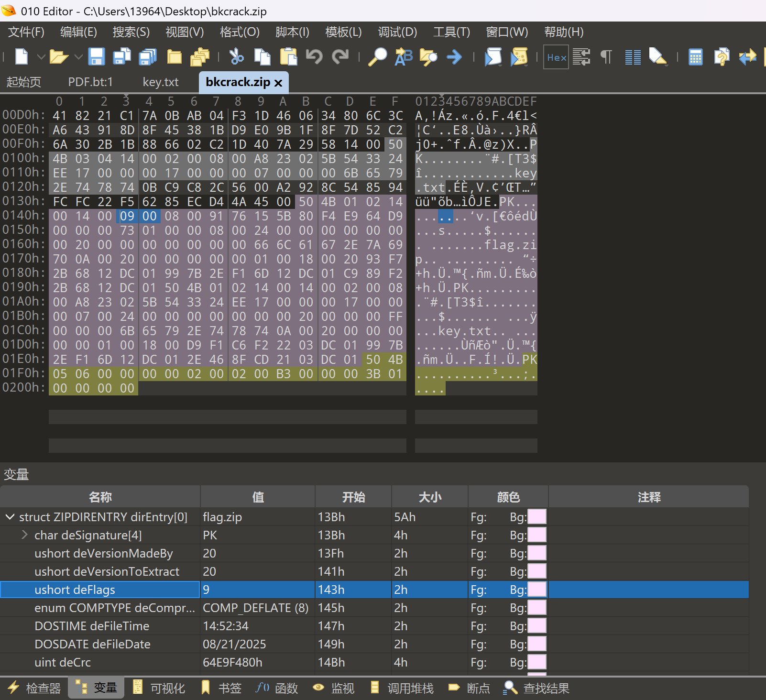
Task: Toggle Hex edit mode button
Action: pos(556,57)
